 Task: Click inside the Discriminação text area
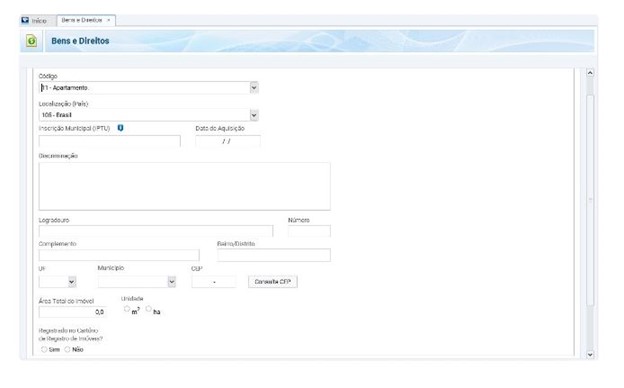184,186
